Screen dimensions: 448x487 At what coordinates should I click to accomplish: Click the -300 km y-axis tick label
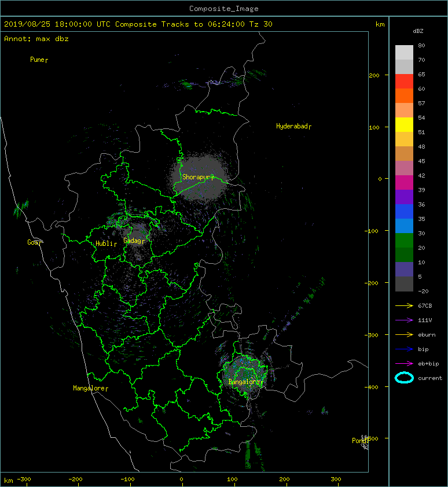click(x=372, y=335)
